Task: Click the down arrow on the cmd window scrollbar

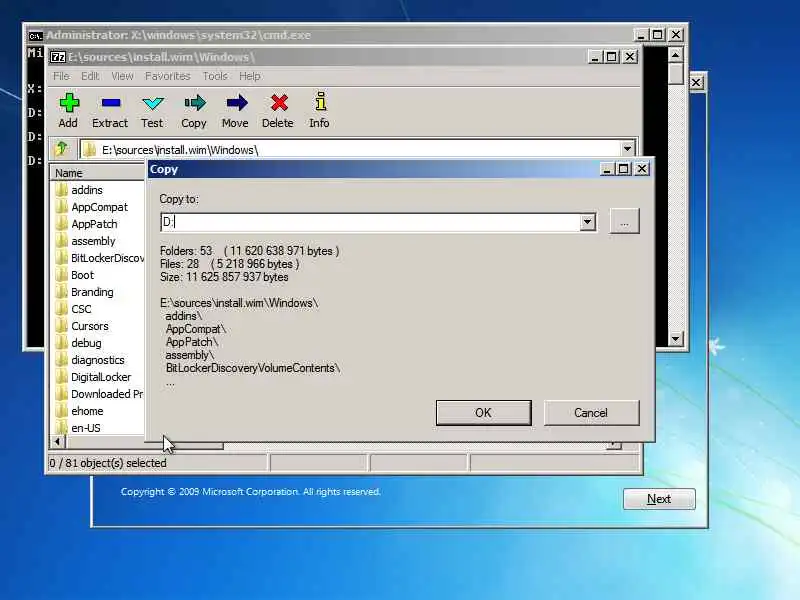Action: [676, 338]
